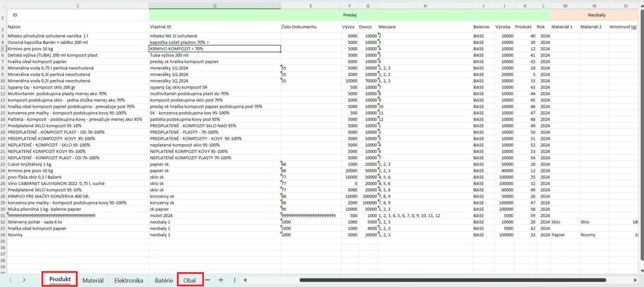This screenshot has height=287, width=644.
Task: Select the Batérie sheet tab
Action: click(x=164, y=280)
